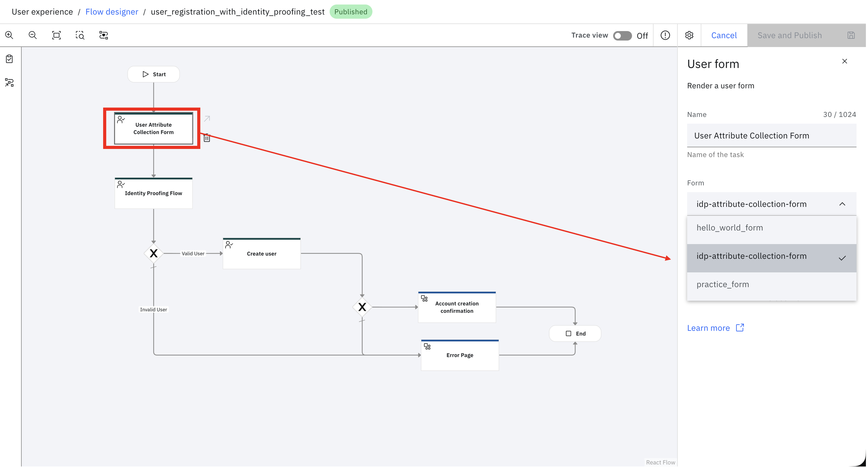Click the Cancel button
This screenshot has width=868, height=467.
[x=724, y=35]
